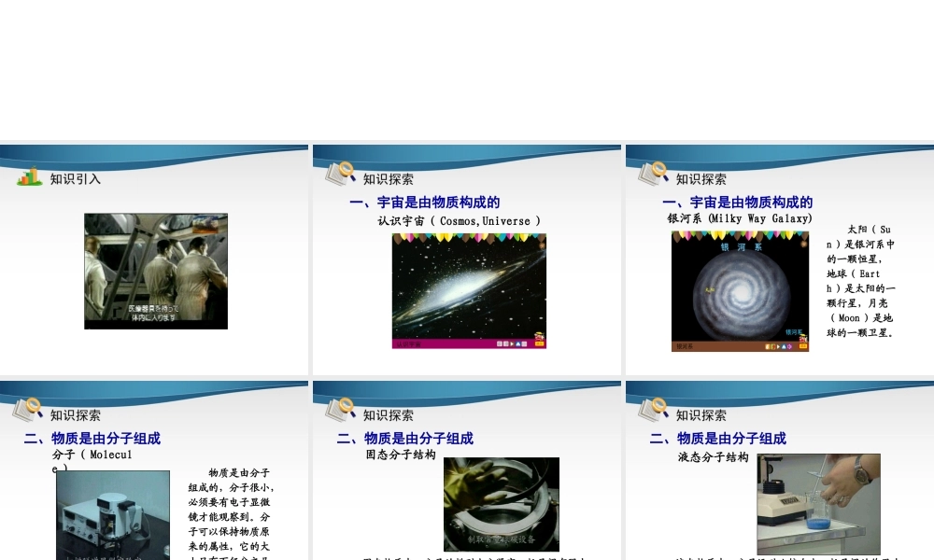Viewport: 934px width, 560px height.
Task: Select the 知识引入 heading text
Action: pyautogui.click(x=76, y=179)
